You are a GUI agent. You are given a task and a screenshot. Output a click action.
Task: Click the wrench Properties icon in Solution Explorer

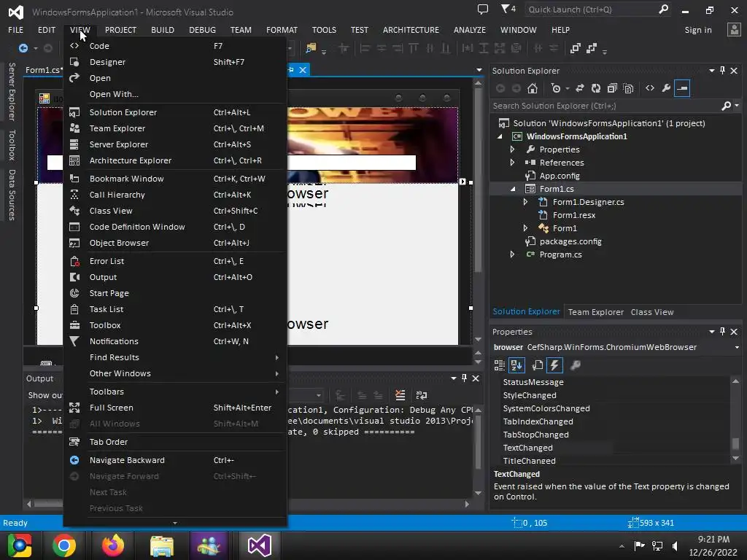[x=666, y=88]
